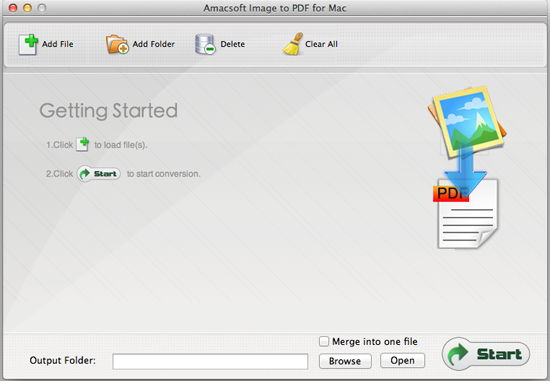Click the Delete database icon
The width and height of the screenshot is (550, 386).
(x=205, y=44)
